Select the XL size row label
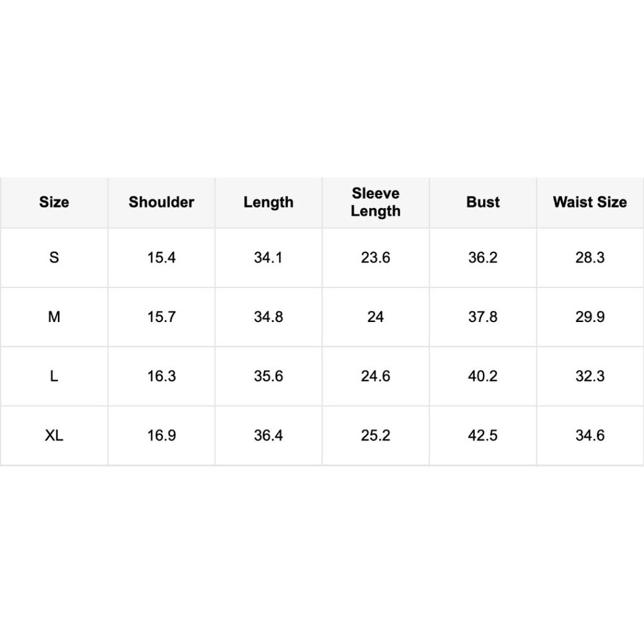 point(54,435)
